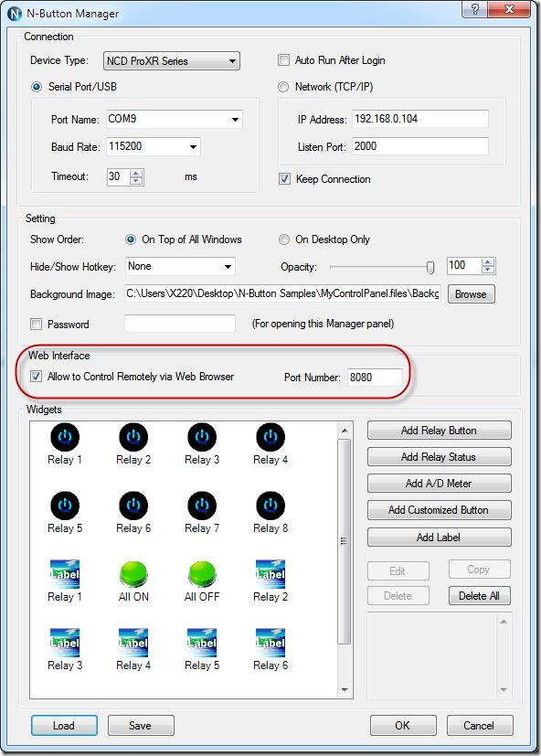Increase the Timeout value with up arrow
Viewport: 541px width, 756px height.
136,174
